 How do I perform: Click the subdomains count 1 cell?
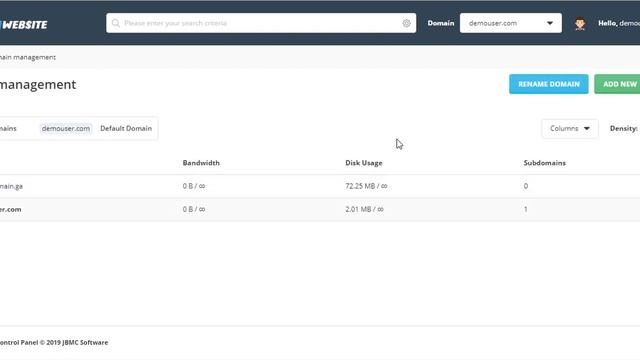526,209
